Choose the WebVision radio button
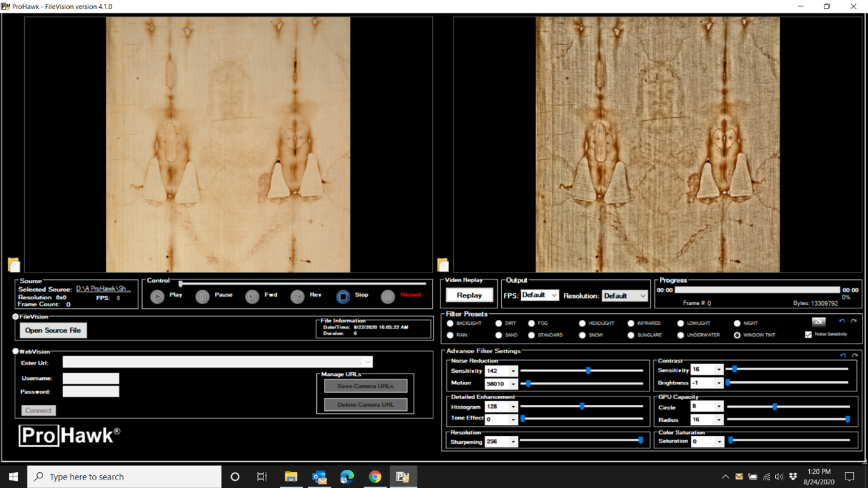Screen dimensions: 868x488 16,351
